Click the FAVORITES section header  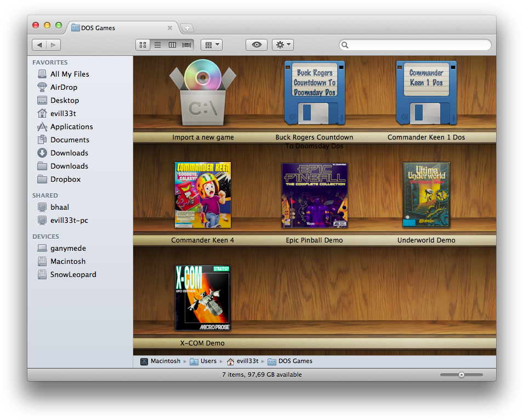(50, 62)
